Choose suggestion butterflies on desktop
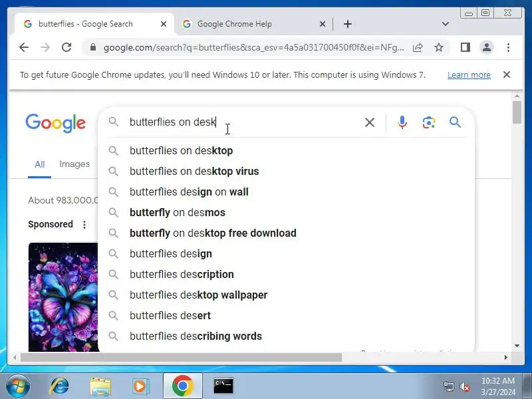 [x=286, y=151]
